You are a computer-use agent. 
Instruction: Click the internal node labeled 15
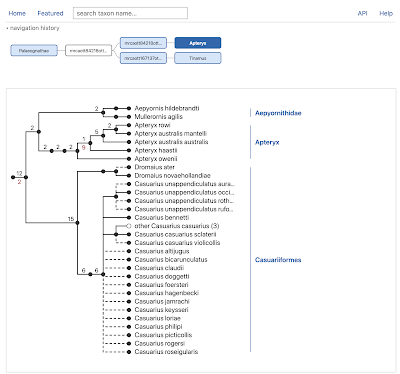(77, 223)
